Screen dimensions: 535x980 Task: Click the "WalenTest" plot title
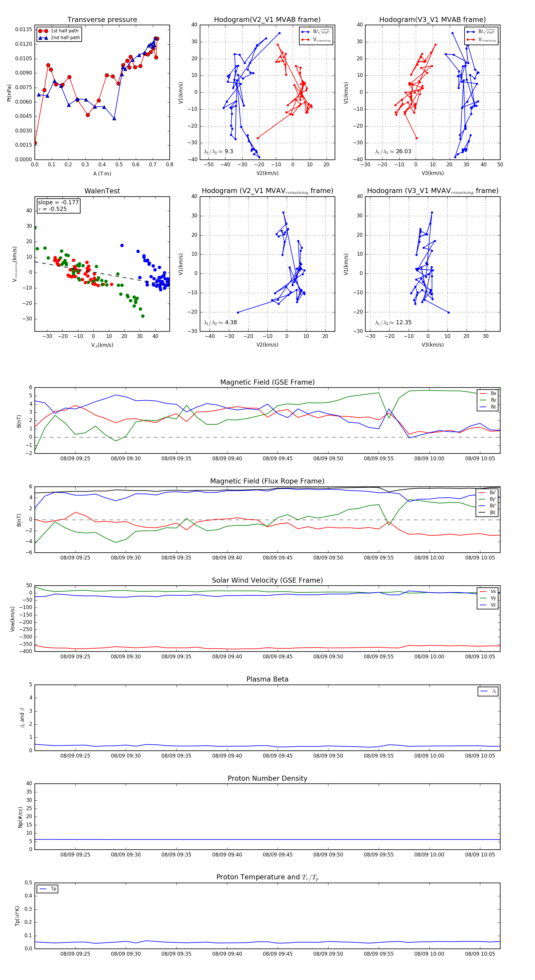click(102, 191)
